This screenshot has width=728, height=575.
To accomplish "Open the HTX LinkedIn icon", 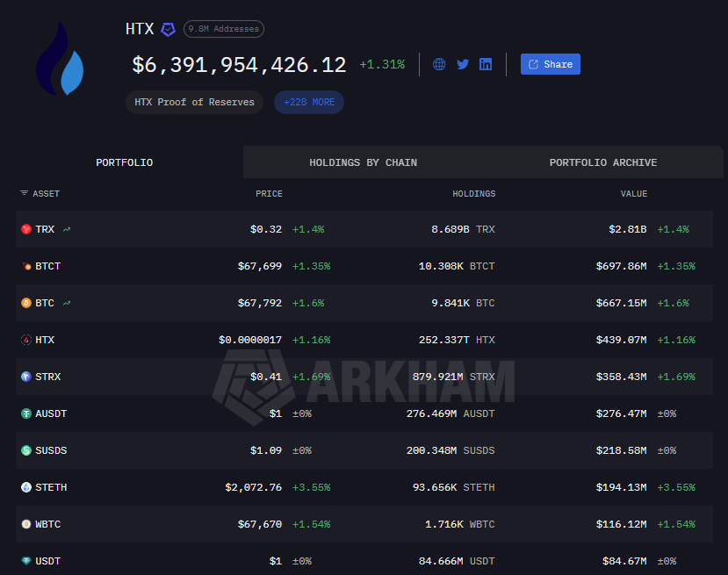I will (486, 64).
